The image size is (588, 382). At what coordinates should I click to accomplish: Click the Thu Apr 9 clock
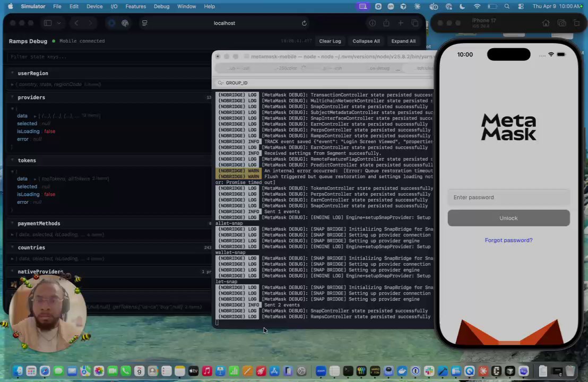(x=556, y=6)
